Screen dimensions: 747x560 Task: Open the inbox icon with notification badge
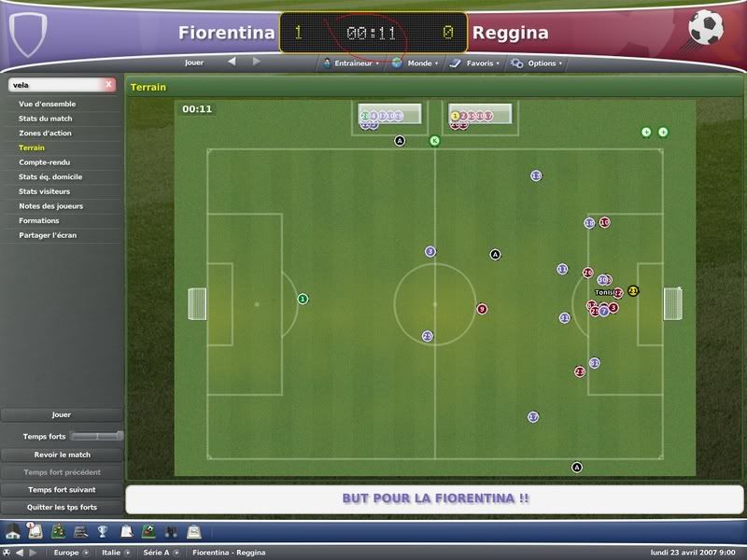tap(35, 531)
